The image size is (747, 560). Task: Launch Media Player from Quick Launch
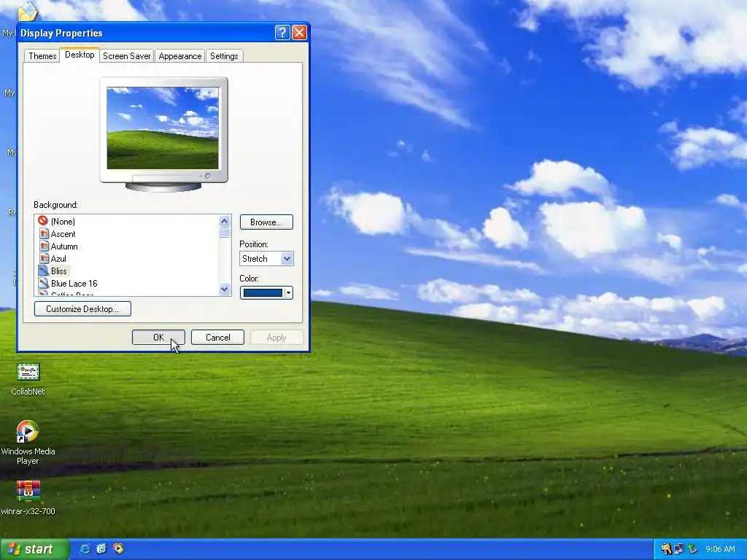click(x=118, y=549)
